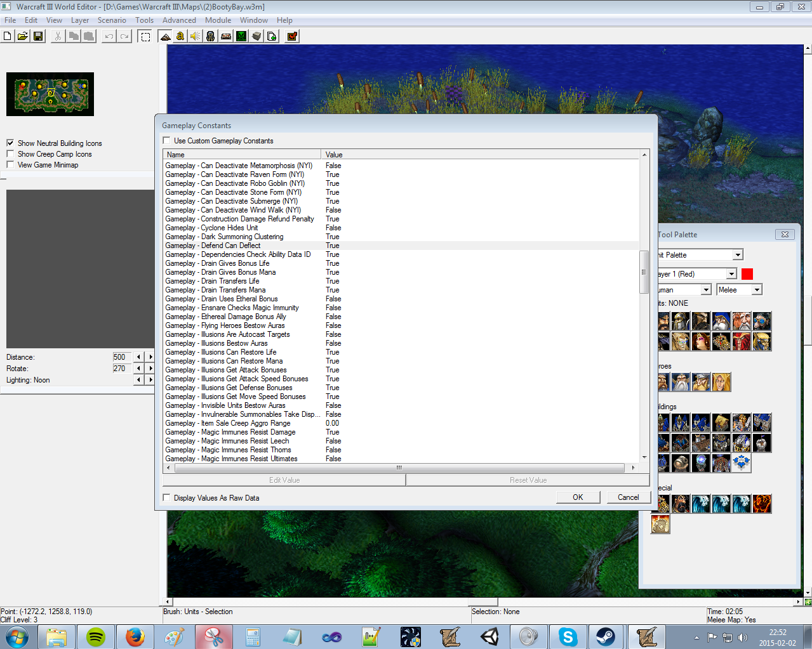Screen dimensions: 812x649
Task: Select the red-hooded Spell Breaker unit icon
Action: tap(742, 341)
